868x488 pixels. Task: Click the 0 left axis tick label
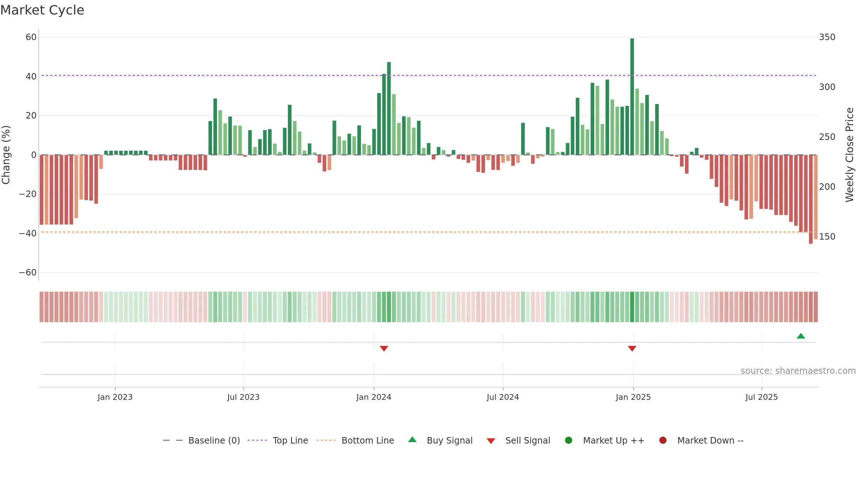click(x=34, y=155)
